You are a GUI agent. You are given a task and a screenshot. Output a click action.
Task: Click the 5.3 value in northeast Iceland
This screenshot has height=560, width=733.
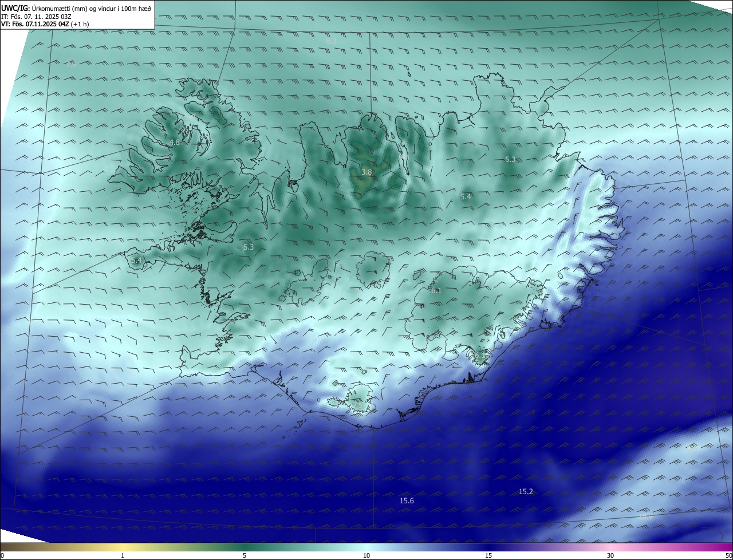pyautogui.click(x=510, y=159)
